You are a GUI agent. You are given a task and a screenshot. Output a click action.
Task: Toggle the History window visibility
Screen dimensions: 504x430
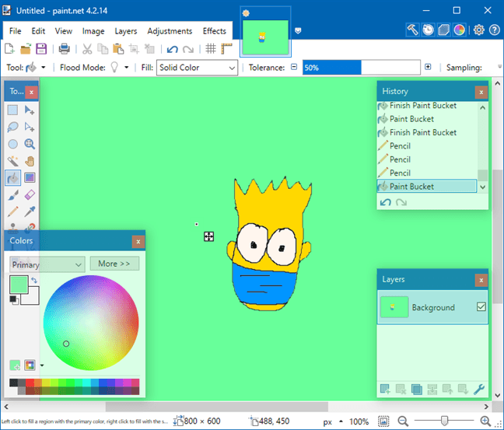[428, 30]
